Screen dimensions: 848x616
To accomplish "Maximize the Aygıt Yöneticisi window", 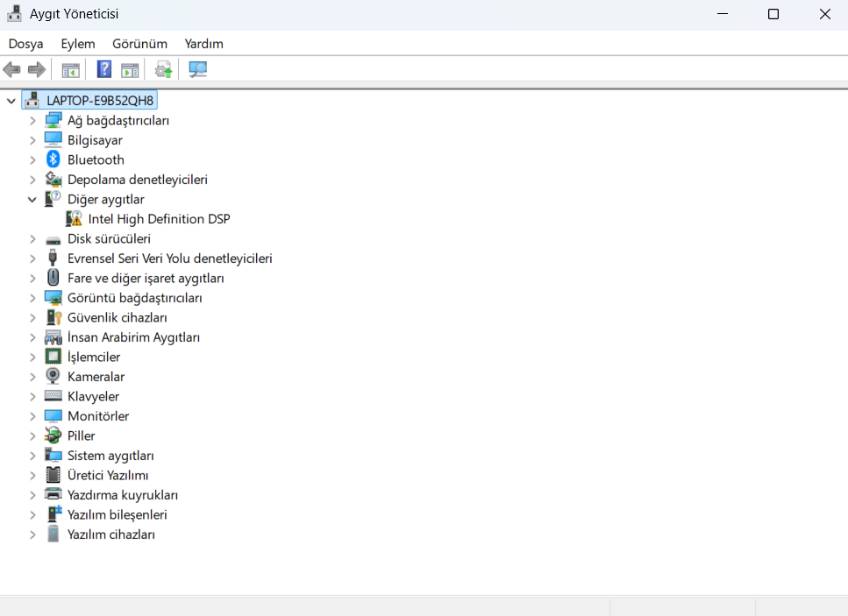I will click(x=773, y=14).
